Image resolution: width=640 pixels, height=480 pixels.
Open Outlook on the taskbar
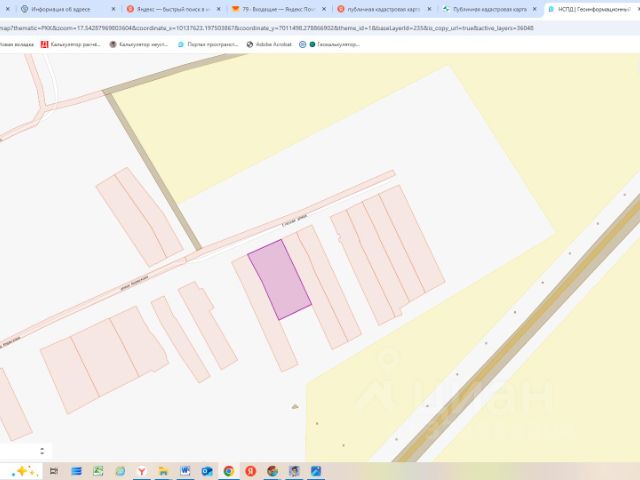[x=207, y=471]
